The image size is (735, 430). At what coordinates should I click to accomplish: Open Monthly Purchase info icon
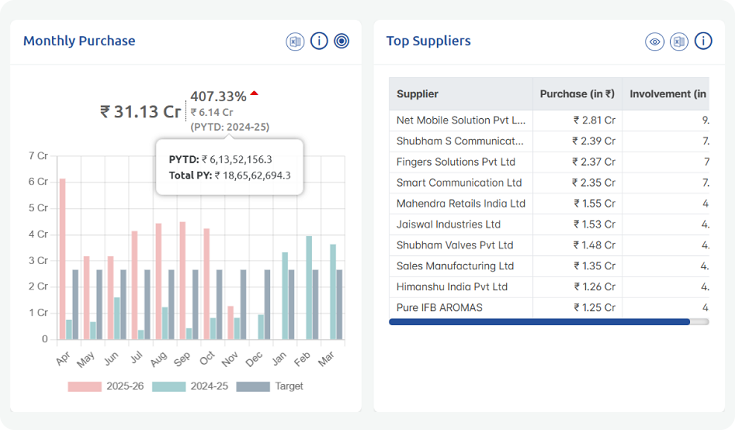coord(319,41)
